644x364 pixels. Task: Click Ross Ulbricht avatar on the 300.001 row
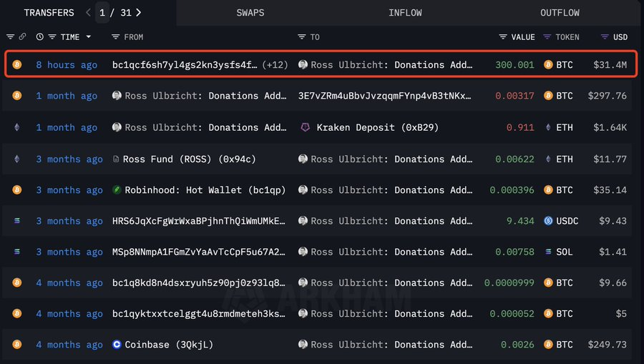point(303,64)
